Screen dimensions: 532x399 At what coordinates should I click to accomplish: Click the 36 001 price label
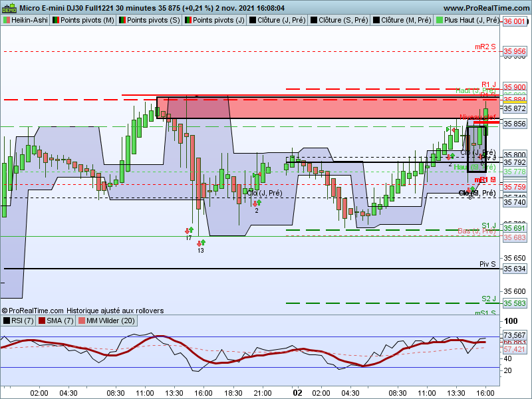(514, 21)
